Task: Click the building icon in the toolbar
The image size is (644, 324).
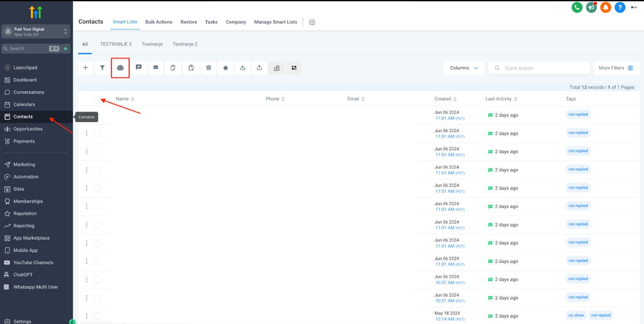Action: pos(277,68)
